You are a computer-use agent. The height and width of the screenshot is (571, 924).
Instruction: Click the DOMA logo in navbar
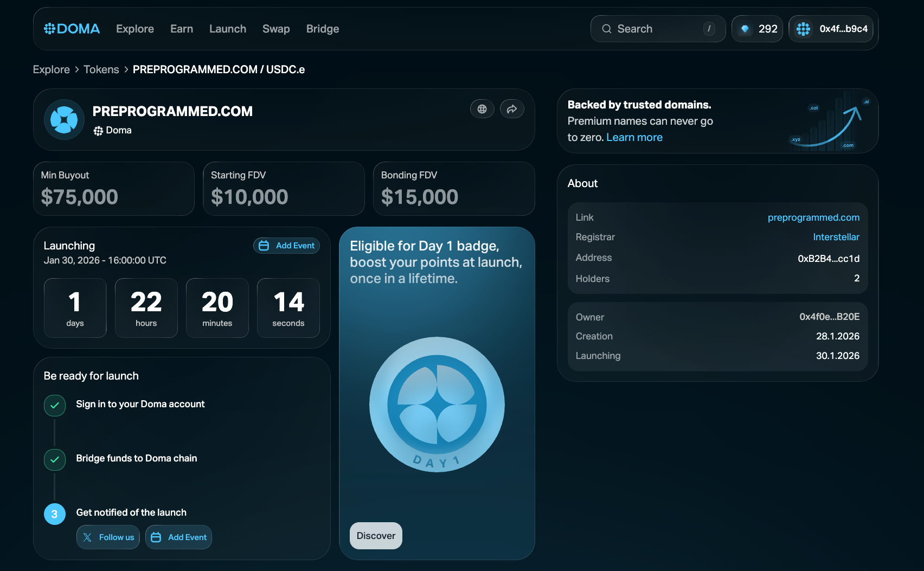tap(72, 29)
